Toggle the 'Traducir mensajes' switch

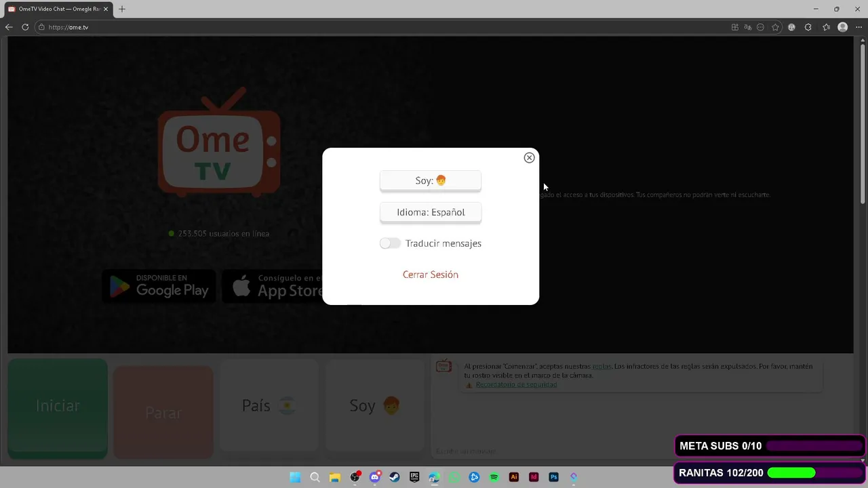tap(390, 243)
